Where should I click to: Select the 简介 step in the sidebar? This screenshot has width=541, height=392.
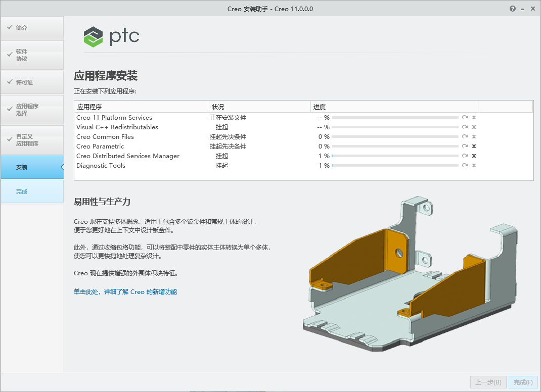click(32, 28)
